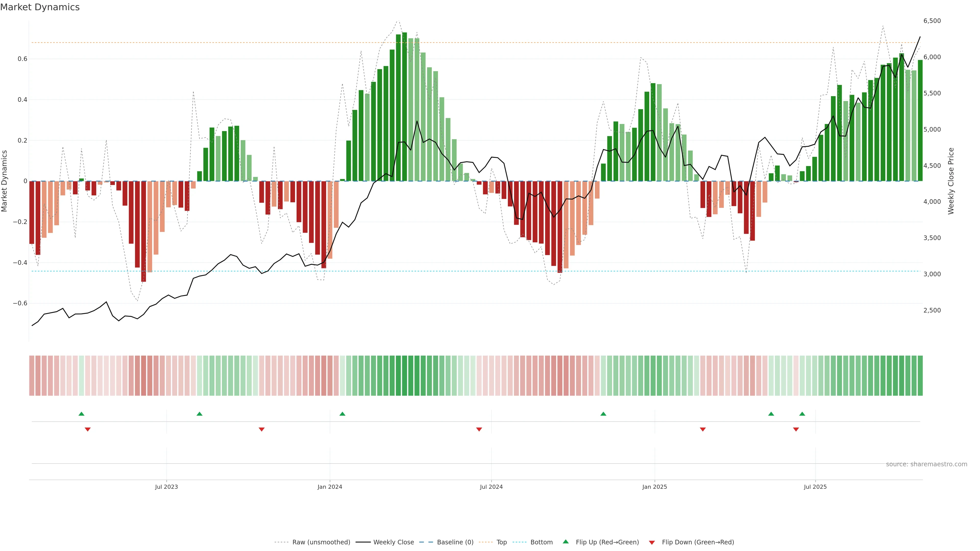
Task: Click the leftmost green flip-up triangle marker
Action: (x=81, y=414)
